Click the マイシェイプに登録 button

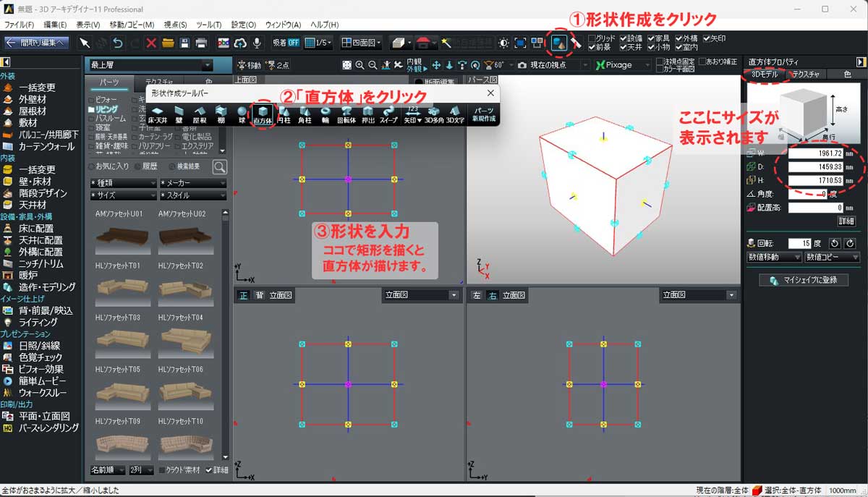(803, 280)
